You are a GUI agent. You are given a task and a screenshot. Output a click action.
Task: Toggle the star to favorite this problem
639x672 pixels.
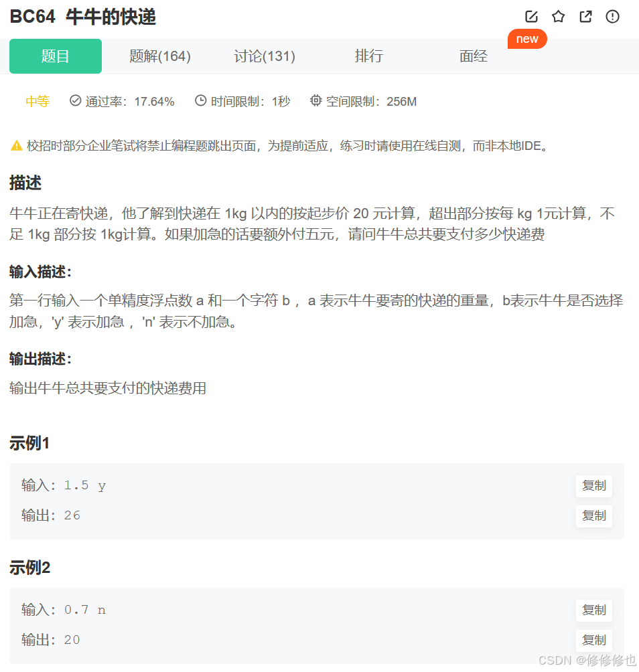click(559, 17)
